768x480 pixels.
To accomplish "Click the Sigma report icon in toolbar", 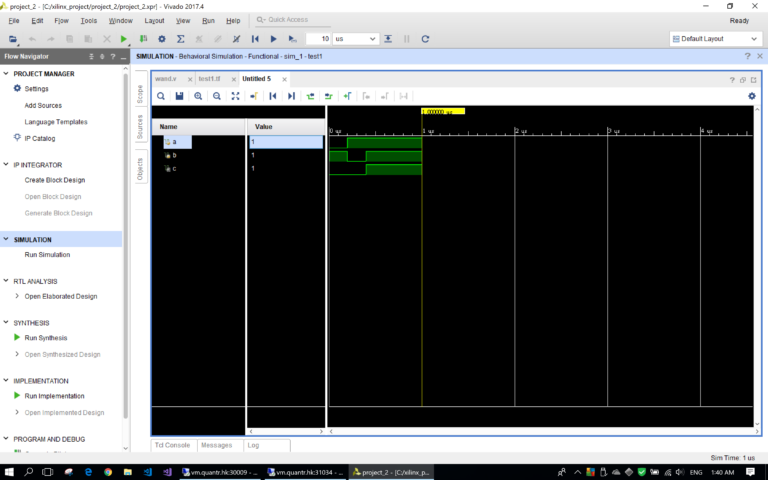I will 180,39.
